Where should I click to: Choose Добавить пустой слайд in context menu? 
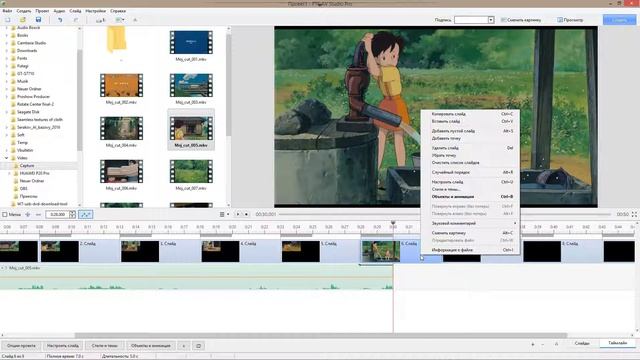[470, 131]
